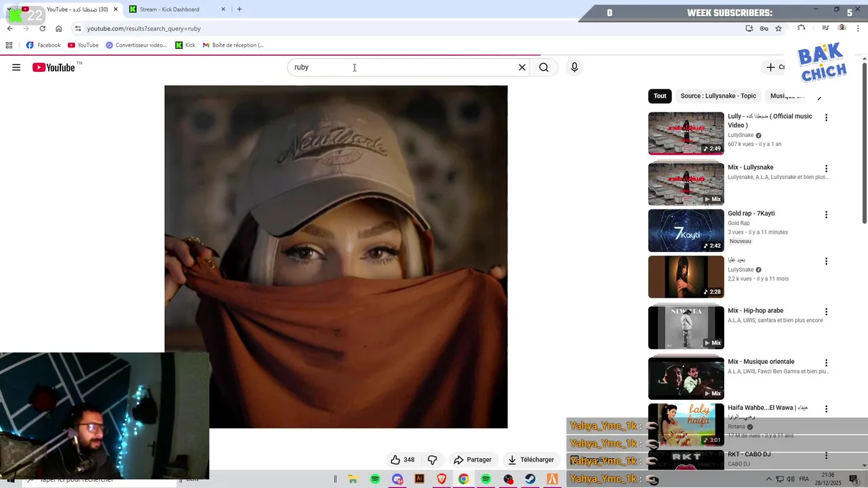Open options for Mix - Hip-hop arabe
This screenshot has width=868, height=488.
(826, 312)
